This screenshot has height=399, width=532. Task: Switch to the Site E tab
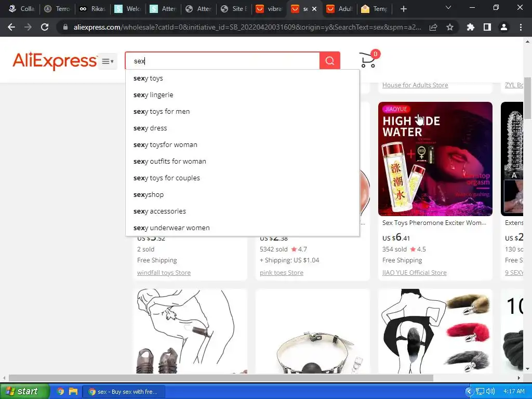coord(233,9)
